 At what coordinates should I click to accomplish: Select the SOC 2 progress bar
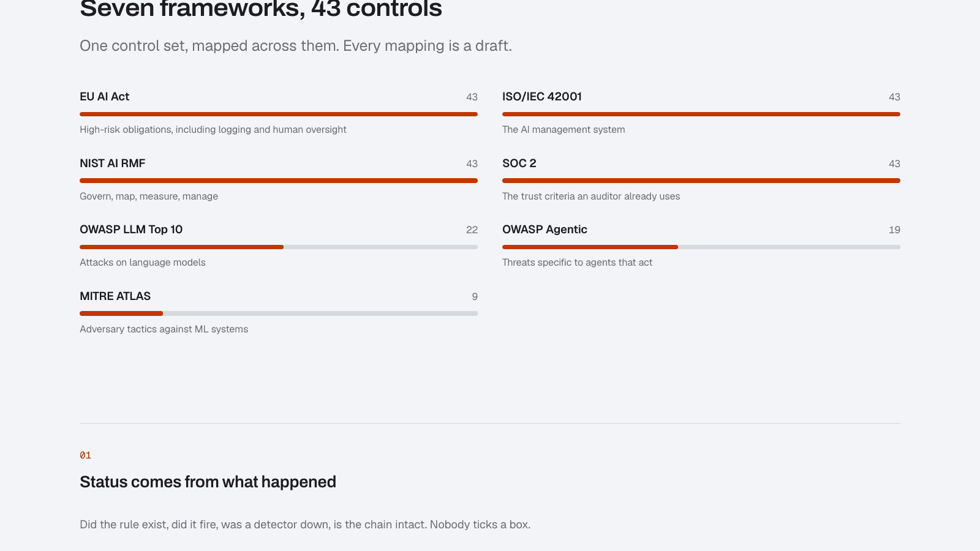point(701,181)
